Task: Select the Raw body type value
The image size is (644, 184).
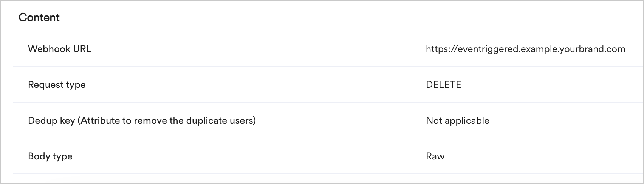Action: click(435, 156)
